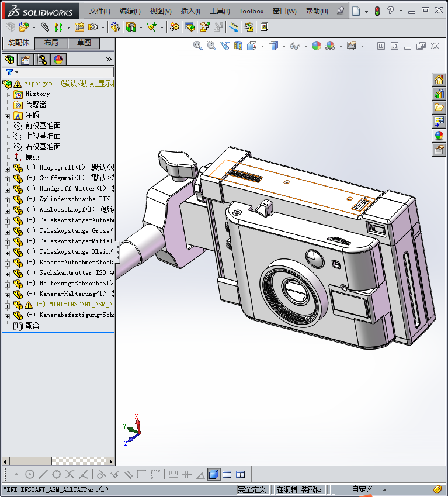Open the 插入 (Insert) menu

point(190,11)
